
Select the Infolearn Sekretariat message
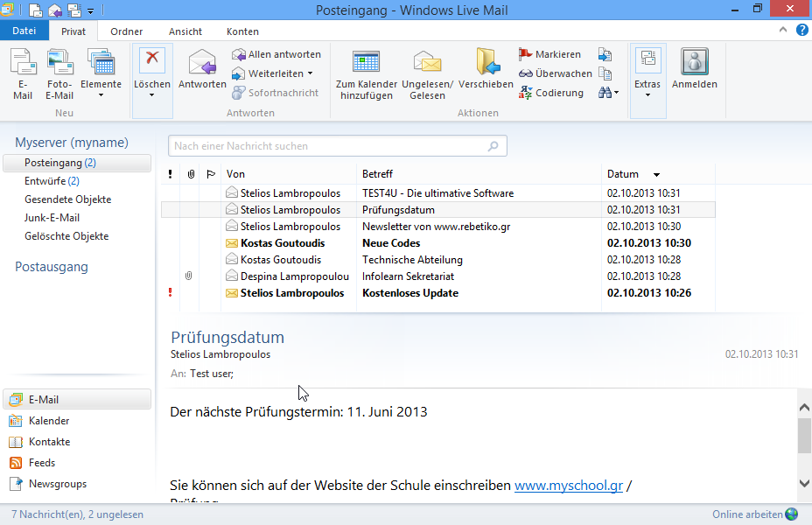click(x=438, y=276)
